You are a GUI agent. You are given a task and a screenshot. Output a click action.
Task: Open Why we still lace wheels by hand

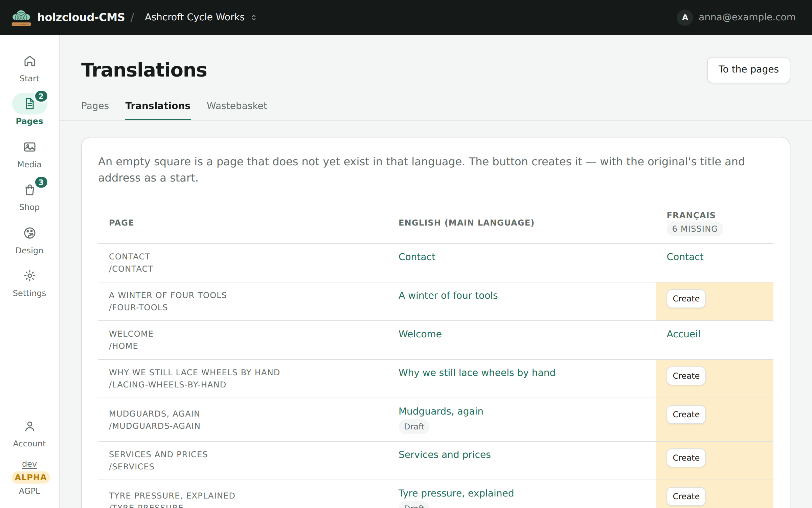pos(477,373)
